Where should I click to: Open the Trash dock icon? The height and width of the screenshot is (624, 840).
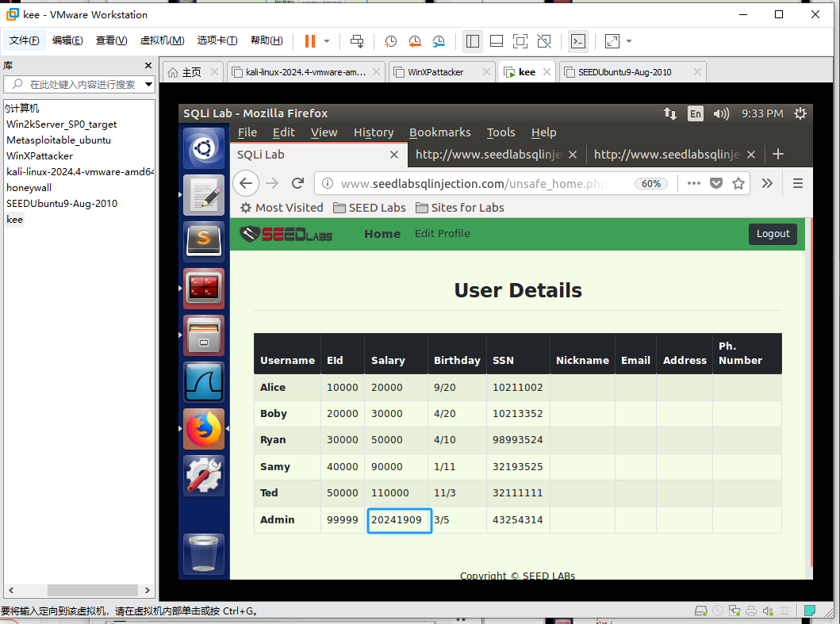click(x=204, y=554)
